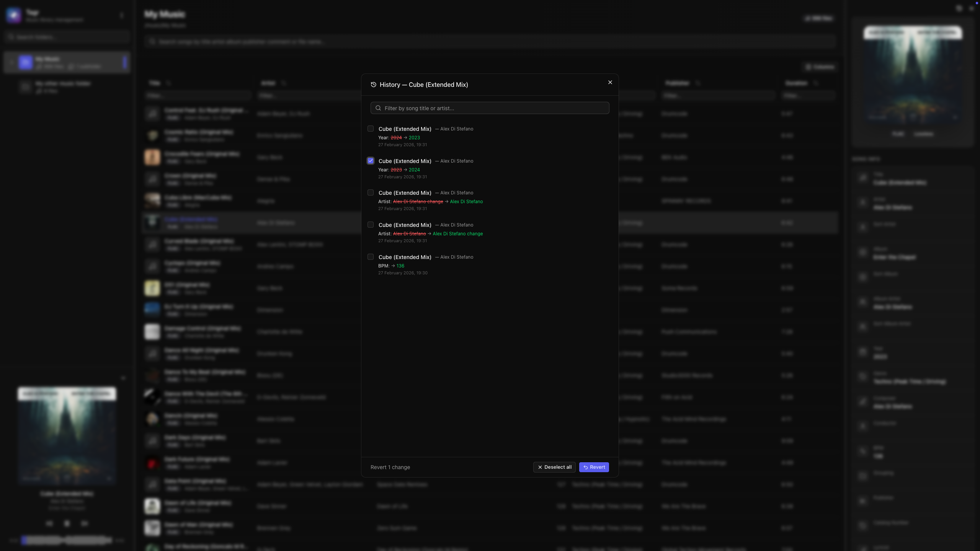
Task: Check entry changing artist to 'Alex Di Stefano change'
Action: pos(370,225)
